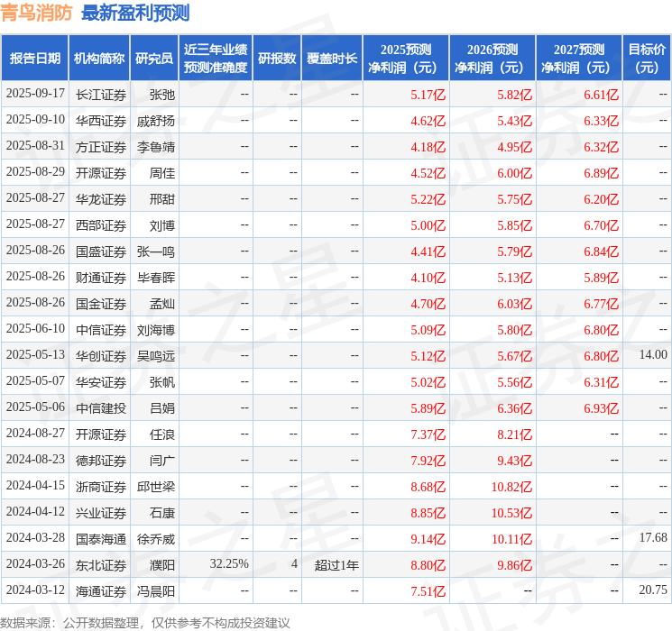Image resolution: width=672 pixels, height=631 pixels.
Task: Sort by the 报告日期 column header
Action: pos(35,59)
